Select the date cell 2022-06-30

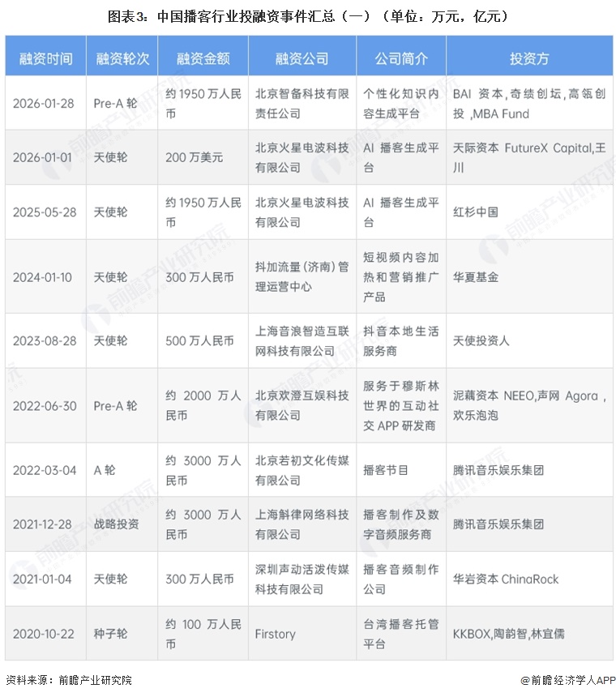[45, 406]
